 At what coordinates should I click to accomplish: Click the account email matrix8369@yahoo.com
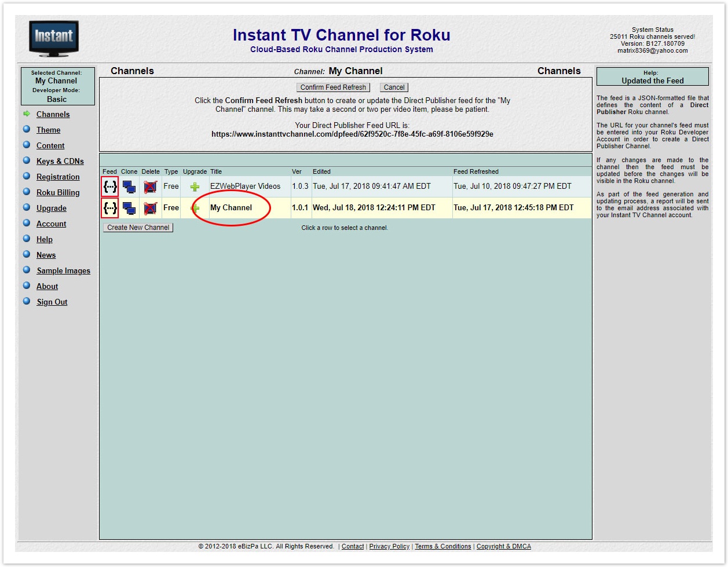tap(653, 51)
